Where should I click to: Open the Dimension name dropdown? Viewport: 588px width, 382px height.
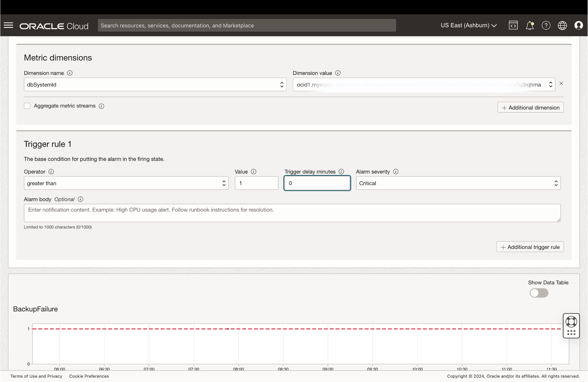[x=155, y=85]
